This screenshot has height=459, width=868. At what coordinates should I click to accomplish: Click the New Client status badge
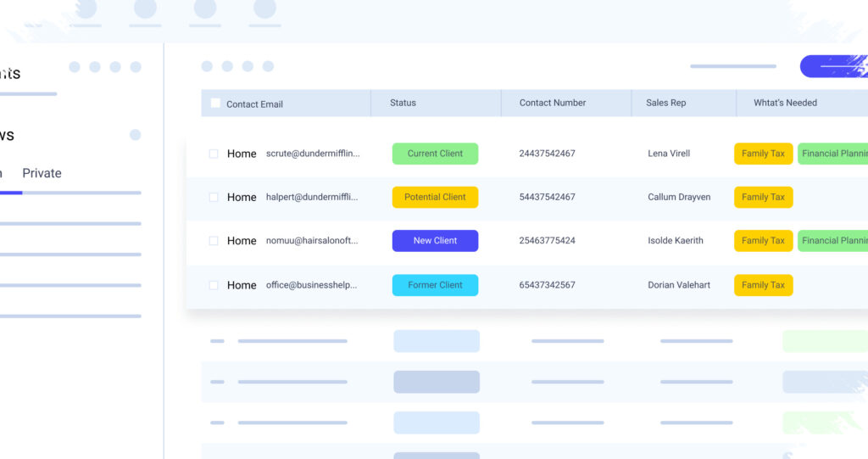pos(435,241)
